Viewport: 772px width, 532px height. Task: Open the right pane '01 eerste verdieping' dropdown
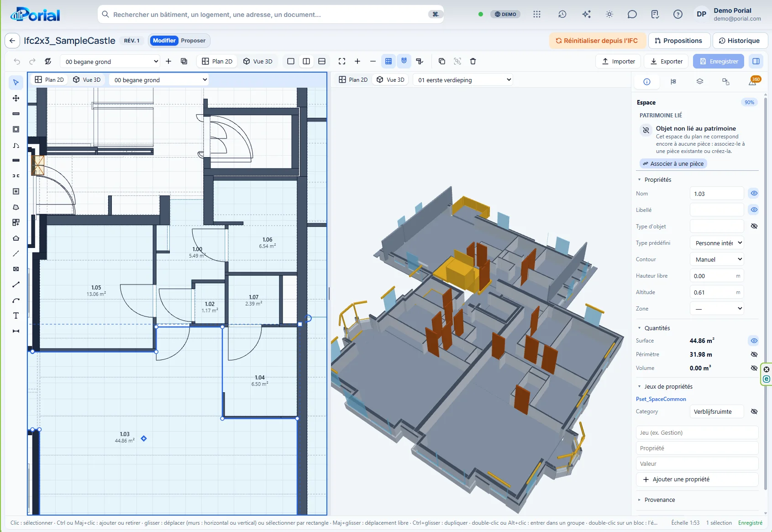(x=463, y=80)
